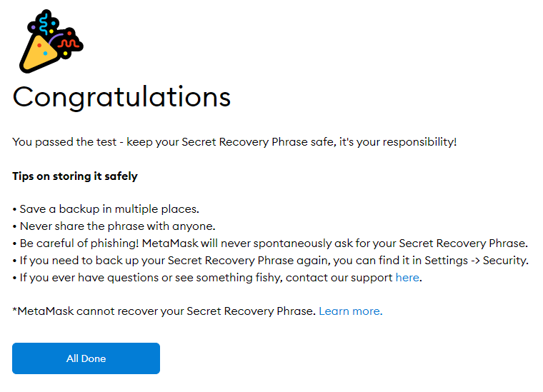Click the Congratulations heading

tap(121, 97)
